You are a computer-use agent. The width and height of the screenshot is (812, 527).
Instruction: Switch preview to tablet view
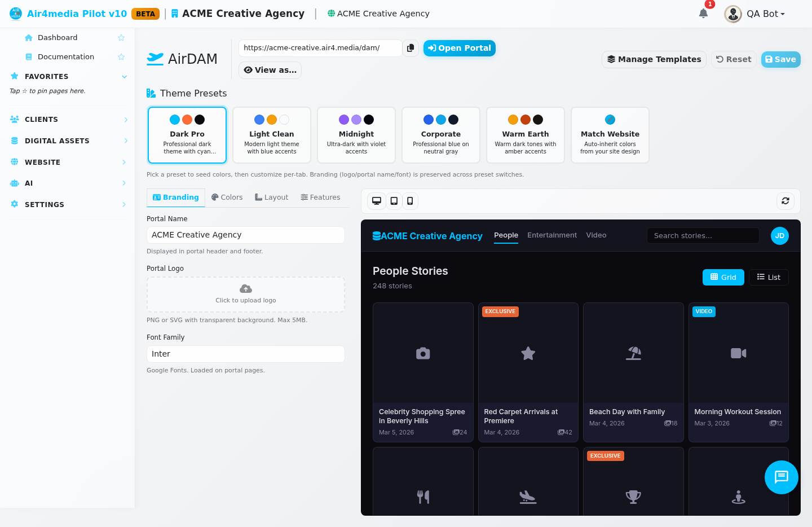click(x=394, y=201)
